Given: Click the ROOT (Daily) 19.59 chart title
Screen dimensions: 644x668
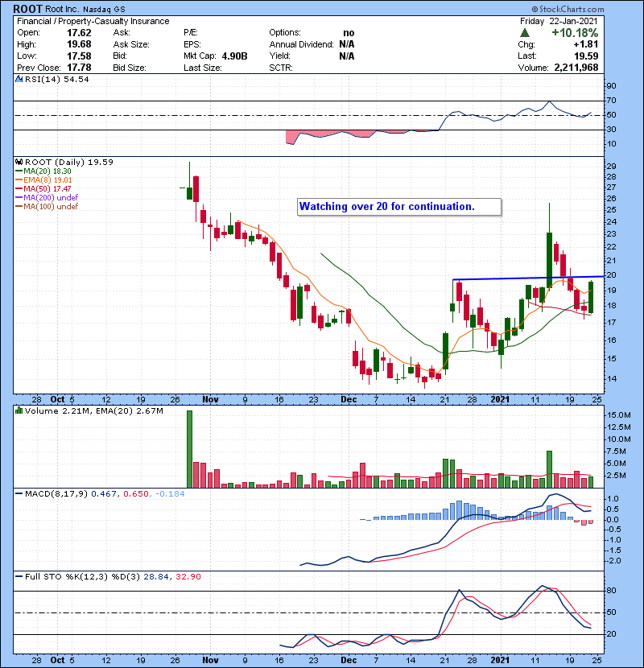Looking at the screenshot, I should coord(69,163).
